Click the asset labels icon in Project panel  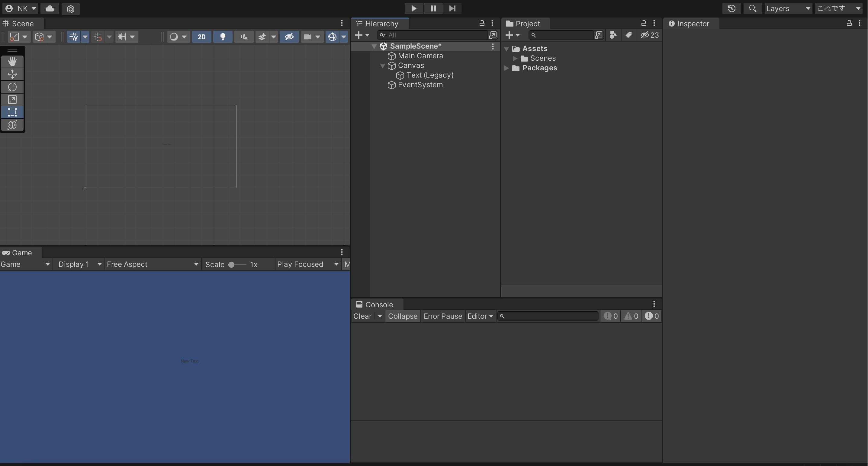[629, 35]
